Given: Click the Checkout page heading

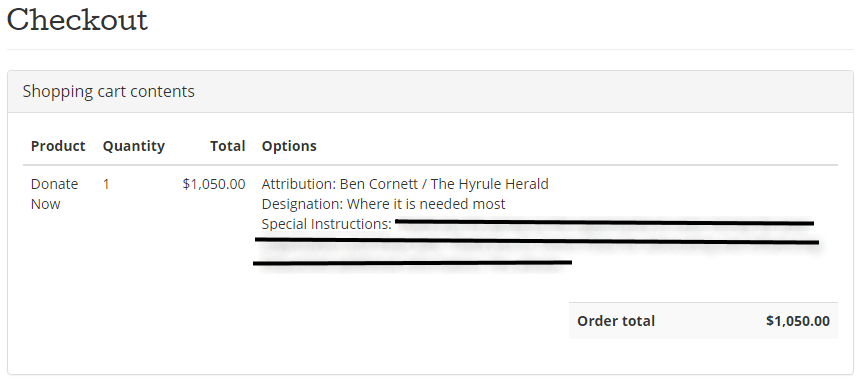Looking at the screenshot, I should point(77,20).
